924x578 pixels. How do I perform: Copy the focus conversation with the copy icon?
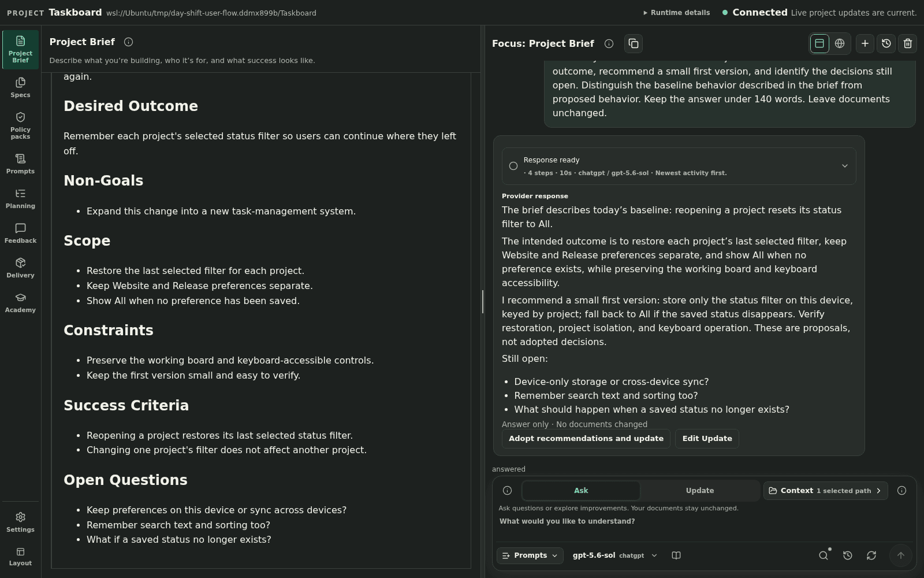(634, 43)
